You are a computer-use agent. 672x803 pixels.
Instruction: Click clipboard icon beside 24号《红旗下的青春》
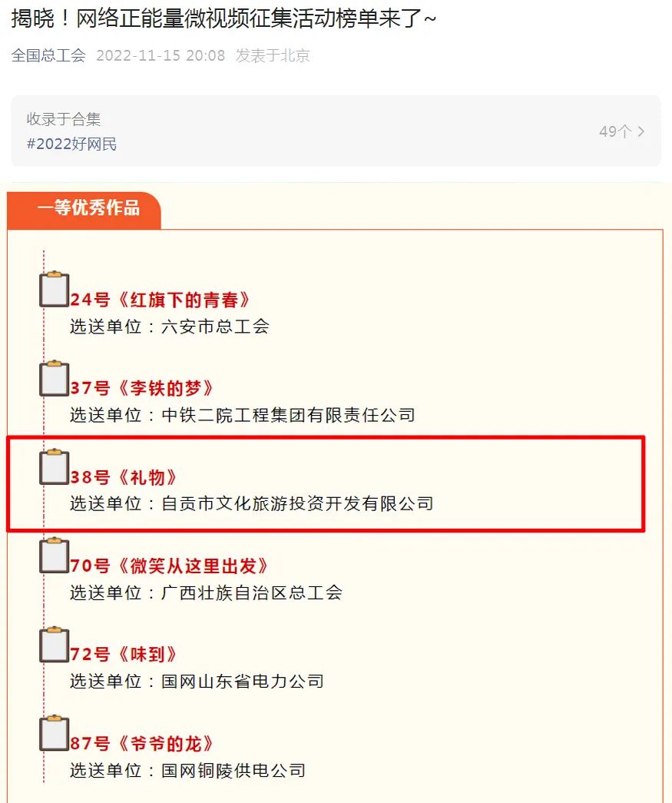(x=54, y=290)
